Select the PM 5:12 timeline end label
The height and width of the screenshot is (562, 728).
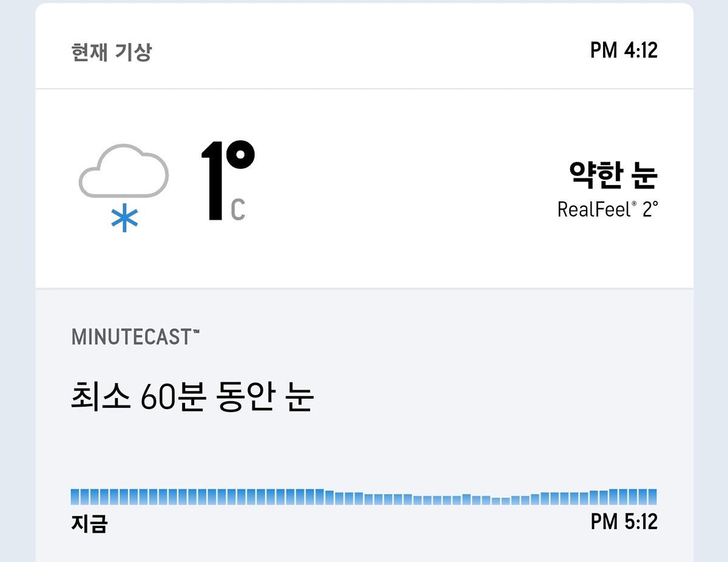point(624,522)
